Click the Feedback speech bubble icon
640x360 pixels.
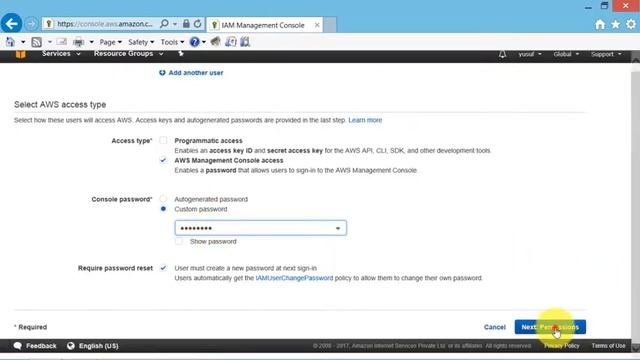18,346
